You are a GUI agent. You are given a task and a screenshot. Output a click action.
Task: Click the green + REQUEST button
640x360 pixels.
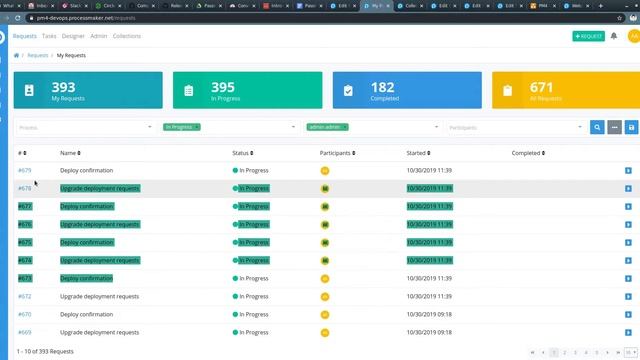(x=588, y=36)
